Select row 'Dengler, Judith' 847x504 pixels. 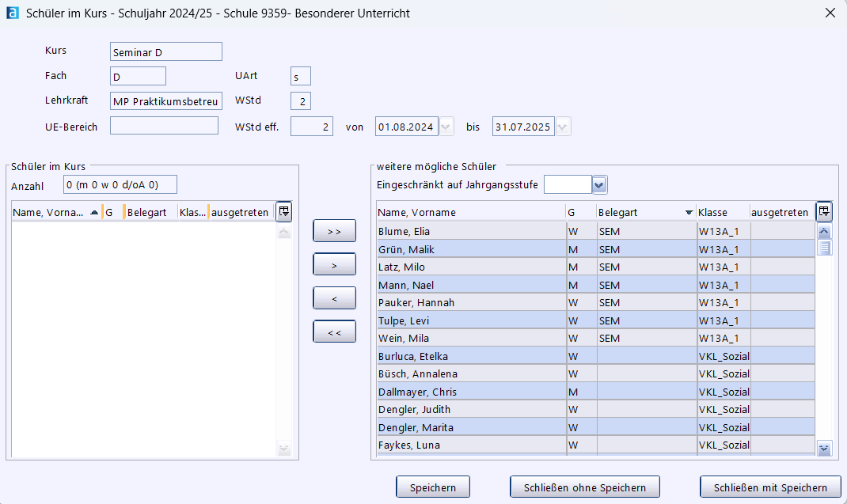click(595, 410)
